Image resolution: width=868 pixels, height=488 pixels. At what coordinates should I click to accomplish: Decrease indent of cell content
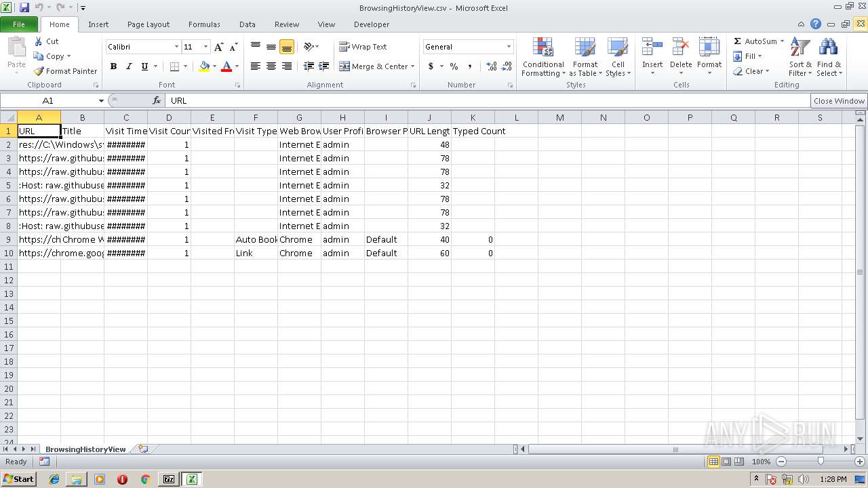(309, 66)
